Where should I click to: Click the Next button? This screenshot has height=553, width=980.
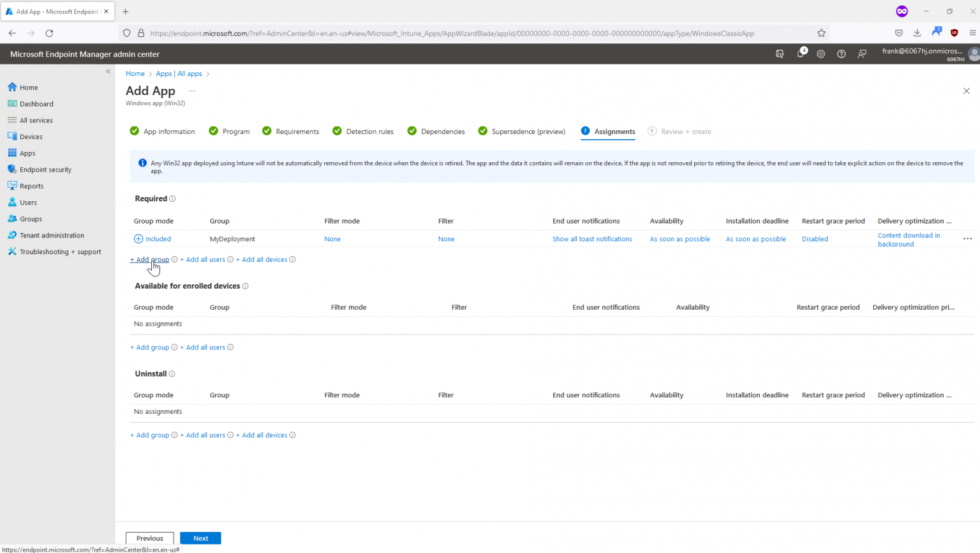(200, 538)
